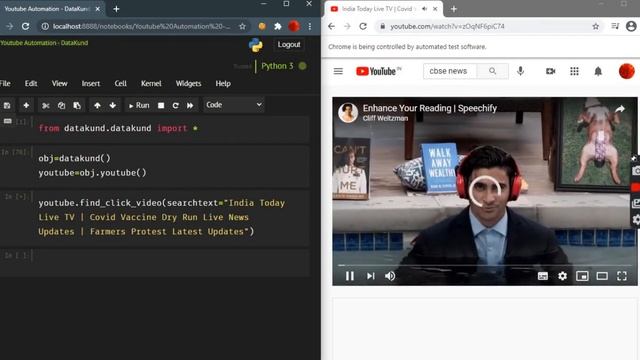
Task: Open the File menu in Jupyter
Action: tap(5, 83)
